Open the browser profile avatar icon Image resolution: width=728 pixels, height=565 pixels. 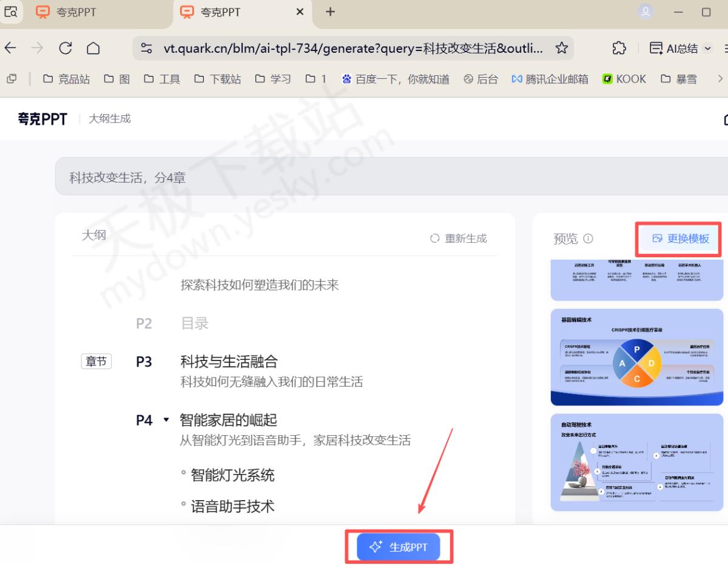646,12
